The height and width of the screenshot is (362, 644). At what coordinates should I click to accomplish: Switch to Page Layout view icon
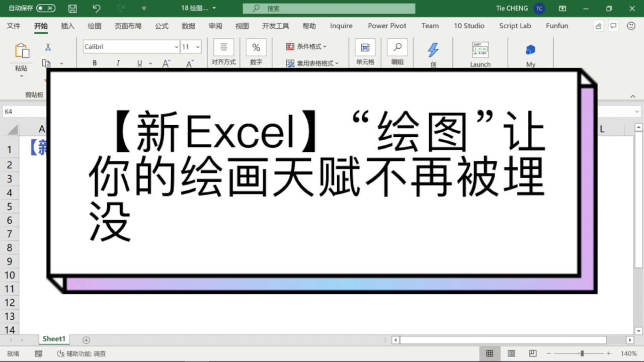(x=512, y=354)
